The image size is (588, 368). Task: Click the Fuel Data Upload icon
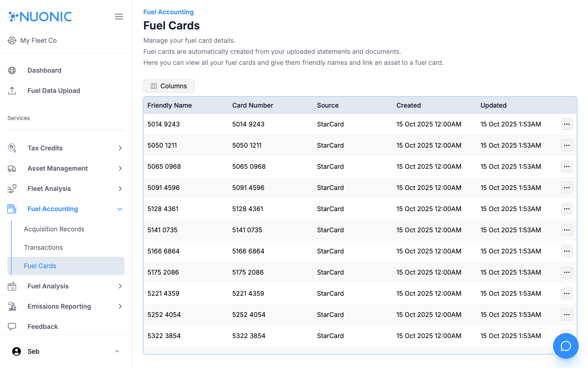click(x=12, y=91)
